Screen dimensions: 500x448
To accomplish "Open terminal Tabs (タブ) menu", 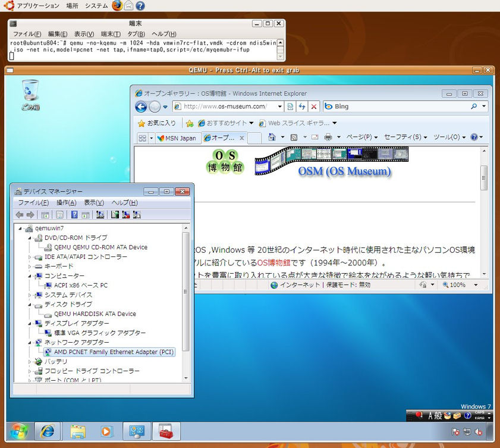I will pyautogui.click(x=136, y=34).
